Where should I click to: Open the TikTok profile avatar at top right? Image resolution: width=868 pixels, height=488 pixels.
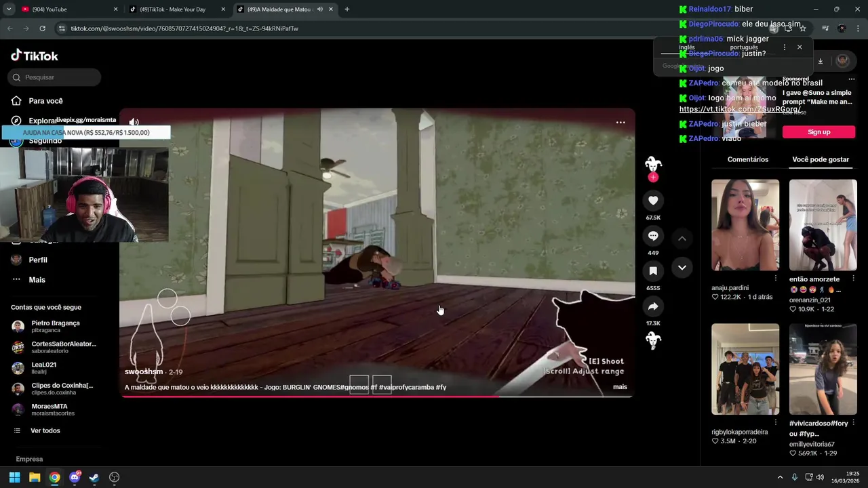(x=843, y=61)
